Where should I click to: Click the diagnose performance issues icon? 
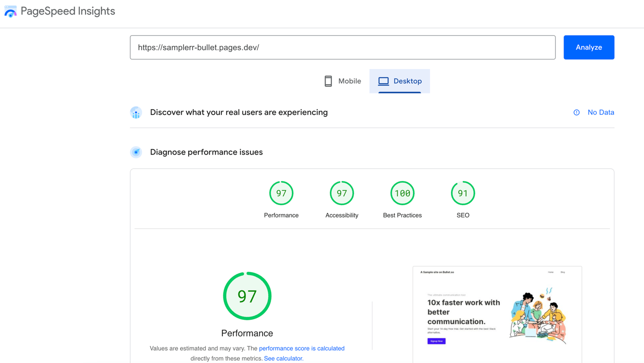136,152
